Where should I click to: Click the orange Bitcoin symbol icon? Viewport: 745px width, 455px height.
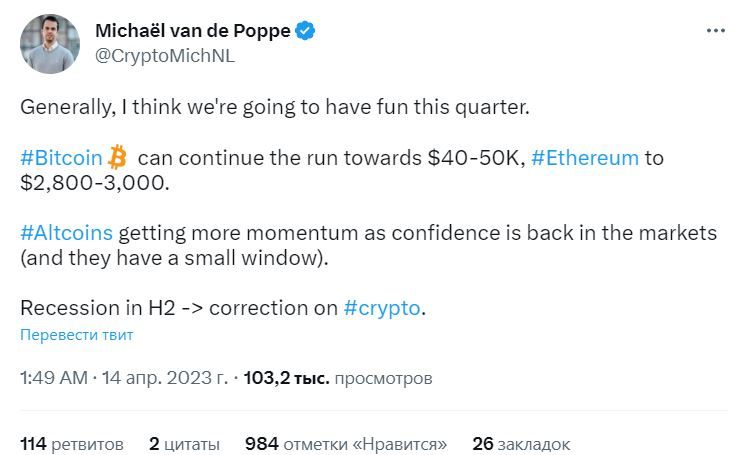[x=118, y=158]
